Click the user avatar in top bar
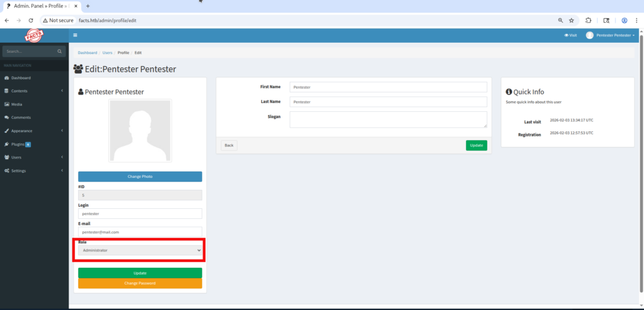This screenshot has height=310, width=644. pyautogui.click(x=590, y=35)
